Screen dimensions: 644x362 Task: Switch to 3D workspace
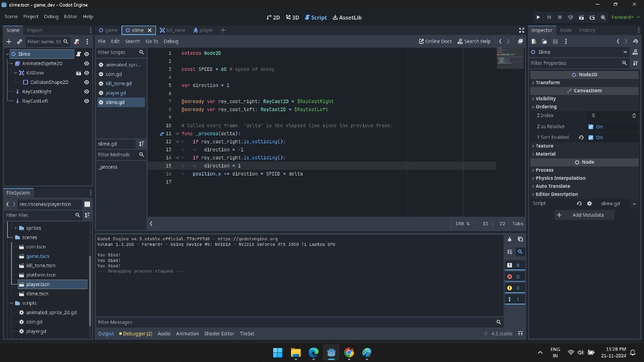coord(292,17)
